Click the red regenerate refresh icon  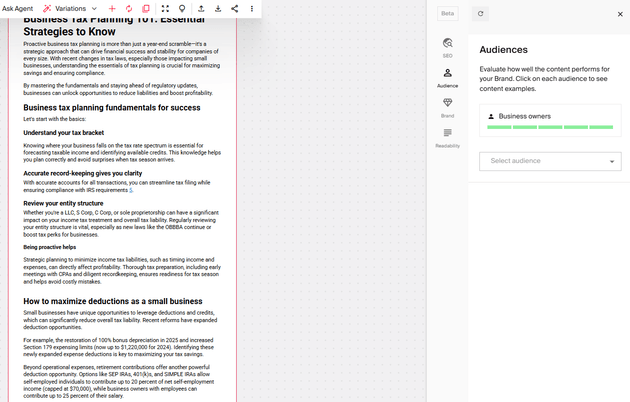(129, 8)
